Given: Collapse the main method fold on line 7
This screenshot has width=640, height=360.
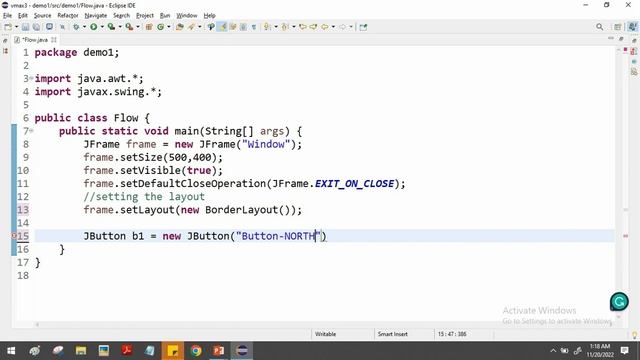Looking at the screenshot, I should coord(31,131).
